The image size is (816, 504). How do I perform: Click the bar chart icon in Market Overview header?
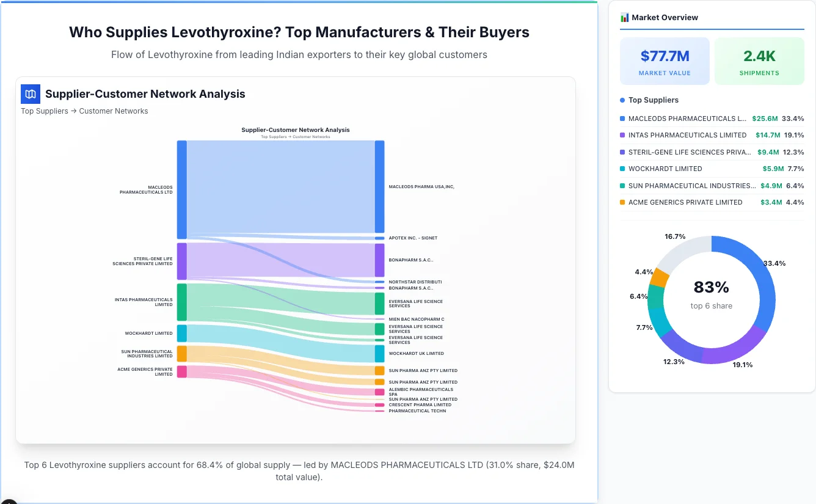(x=624, y=17)
